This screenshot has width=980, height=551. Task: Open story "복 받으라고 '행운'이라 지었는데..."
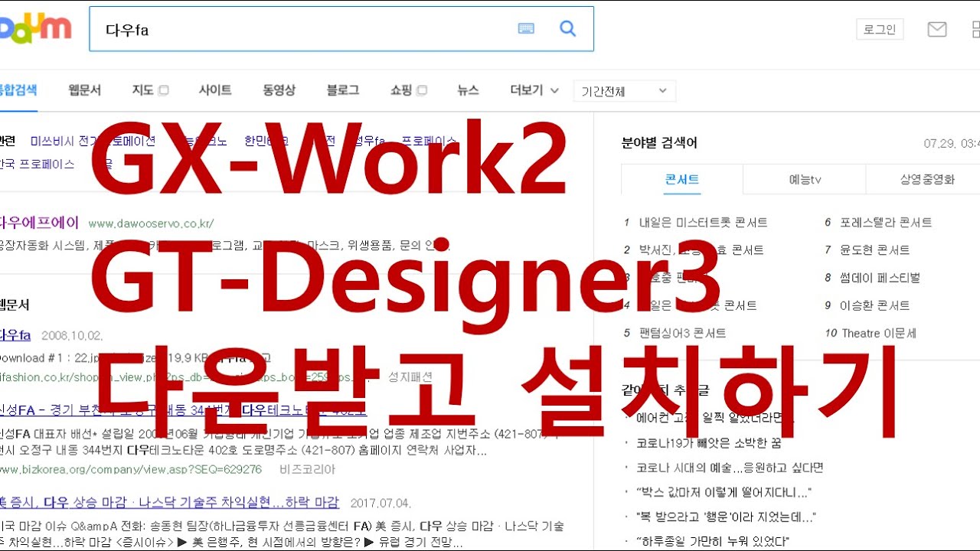pos(726,517)
